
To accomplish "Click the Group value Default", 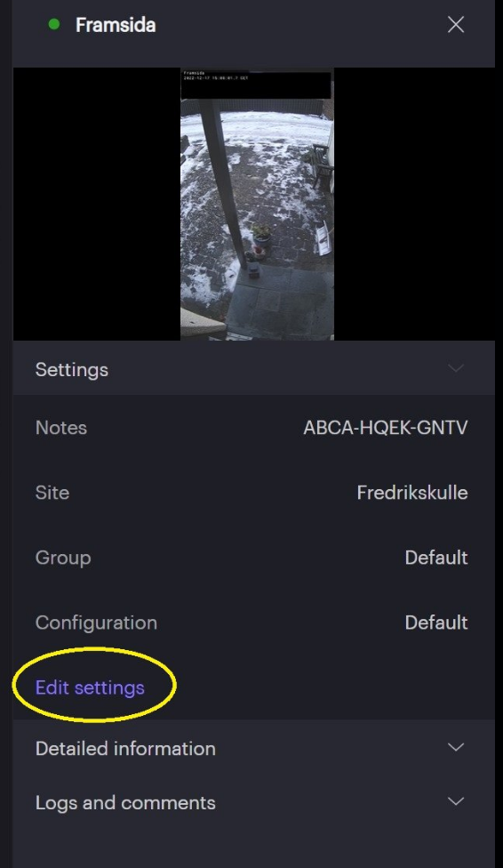I will click(x=436, y=558).
